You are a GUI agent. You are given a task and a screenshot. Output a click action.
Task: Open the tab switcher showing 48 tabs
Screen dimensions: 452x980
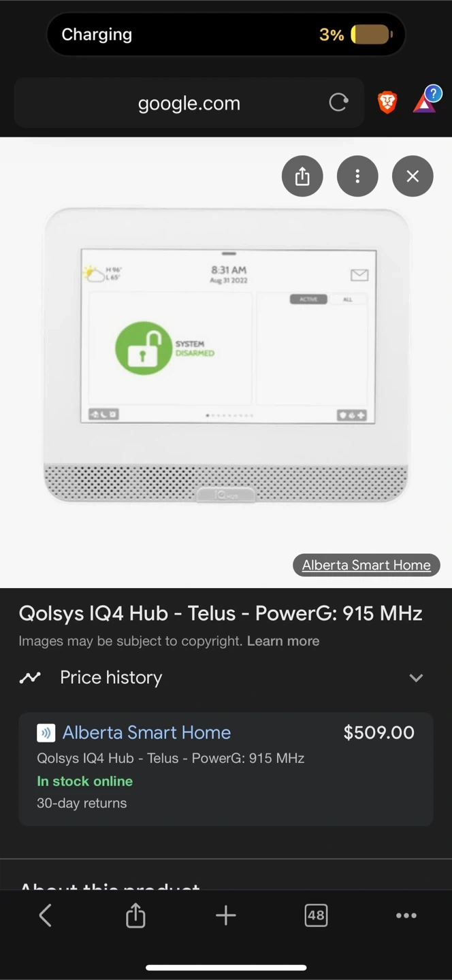point(316,915)
